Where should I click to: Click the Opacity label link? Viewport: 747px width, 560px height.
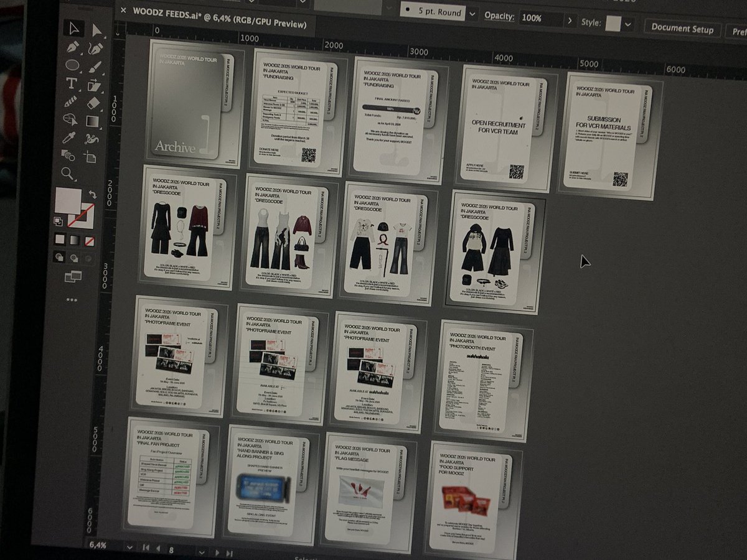tap(499, 16)
